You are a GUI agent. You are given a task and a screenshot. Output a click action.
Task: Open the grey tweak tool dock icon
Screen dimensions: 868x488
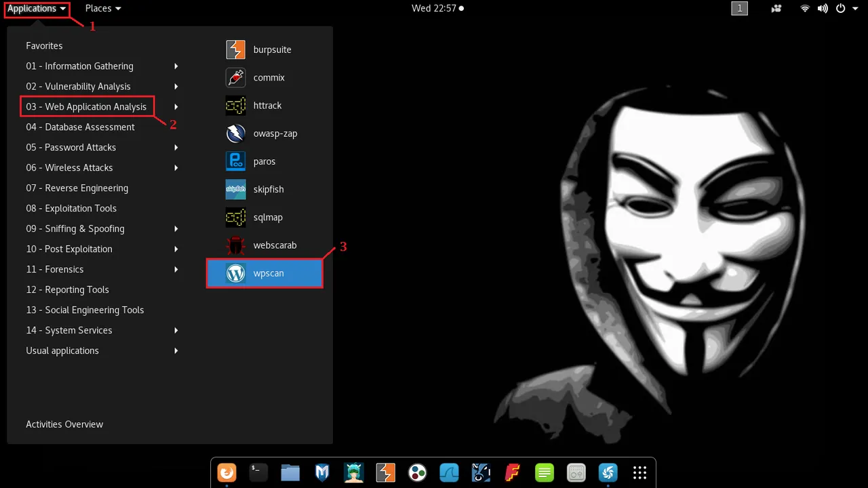[x=576, y=472]
